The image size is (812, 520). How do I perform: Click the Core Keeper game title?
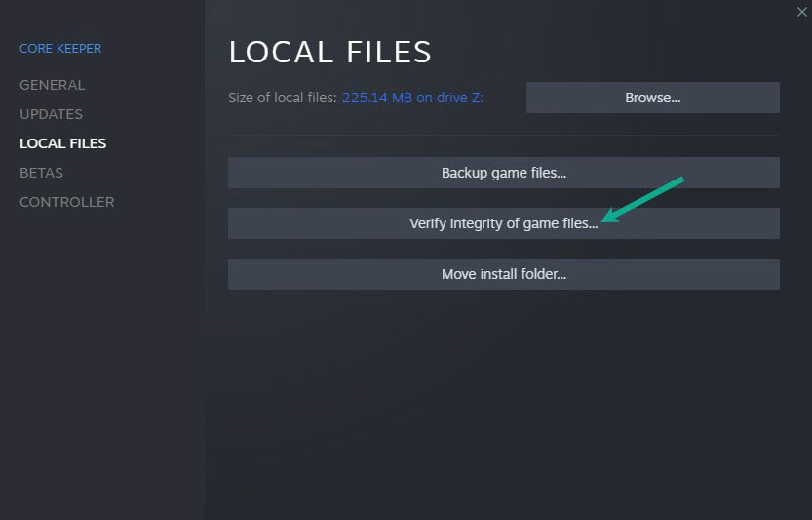(x=60, y=48)
